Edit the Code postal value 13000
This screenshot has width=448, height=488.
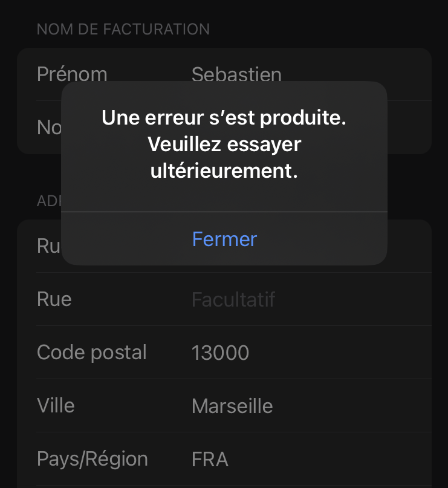[220, 353]
